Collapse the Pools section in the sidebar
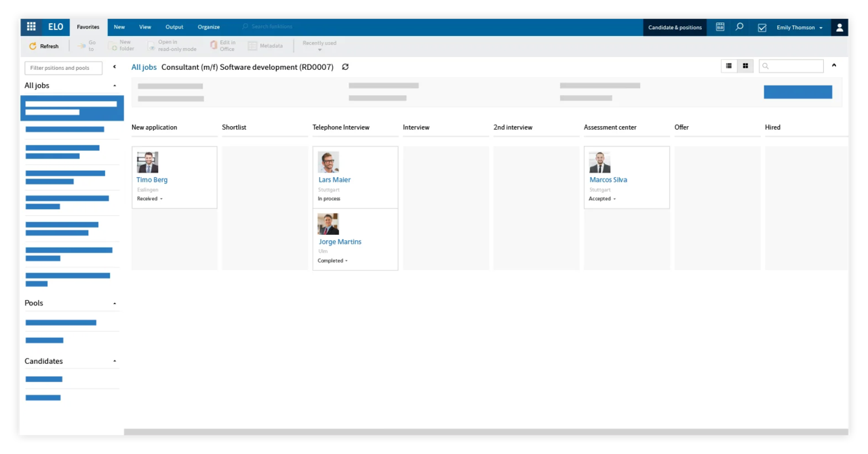The height and width of the screenshot is (454, 868). (x=114, y=303)
